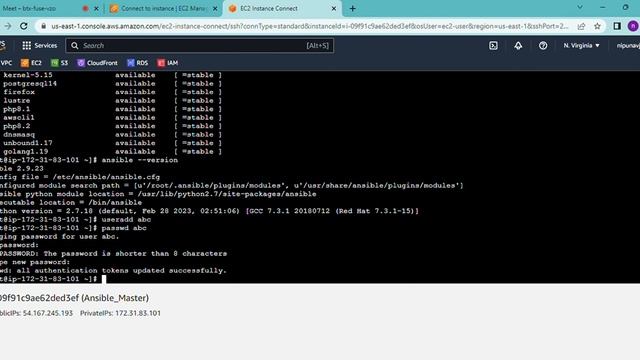
Task: Open the RDS shortcut
Action: coord(138,63)
